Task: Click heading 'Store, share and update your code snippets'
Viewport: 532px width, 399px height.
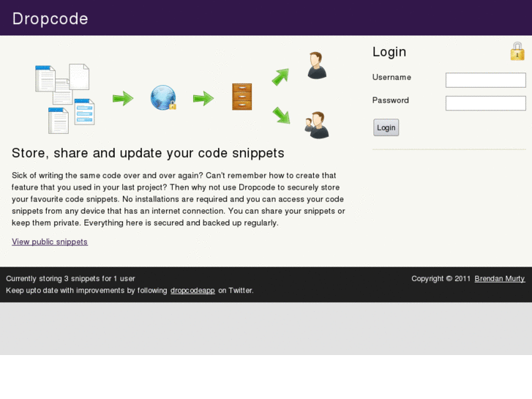Action: coord(148,153)
